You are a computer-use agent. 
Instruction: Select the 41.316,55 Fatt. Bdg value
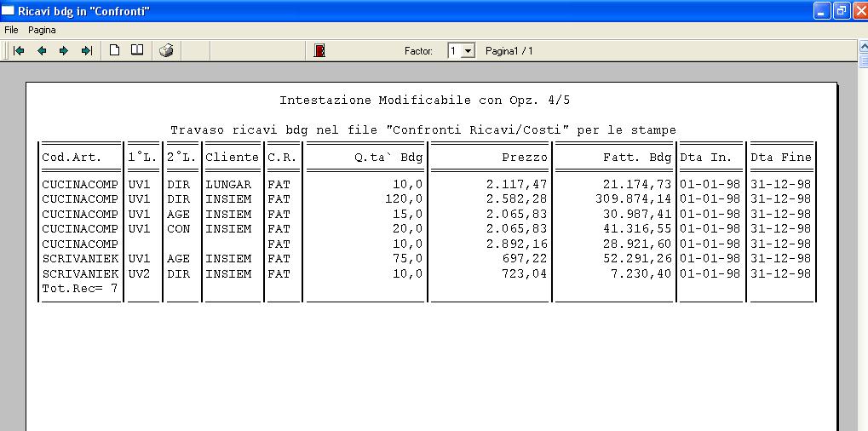pos(637,228)
